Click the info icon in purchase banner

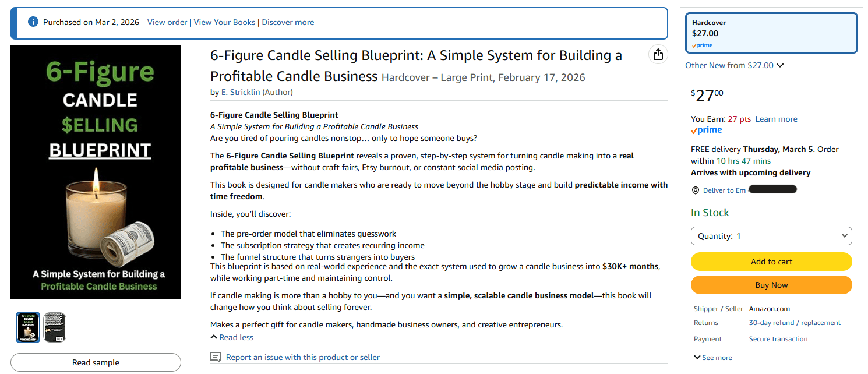click(x=33, y=22)
